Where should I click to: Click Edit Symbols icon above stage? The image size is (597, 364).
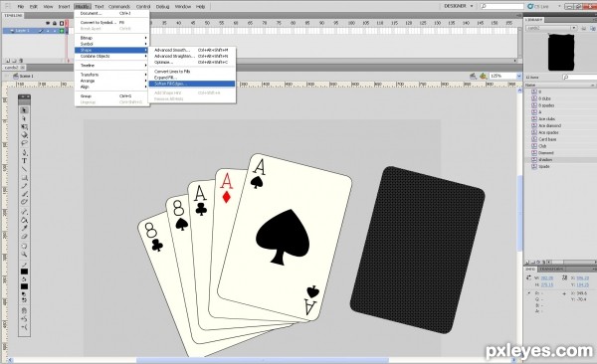pyautogui.click(x=483, y=77)
